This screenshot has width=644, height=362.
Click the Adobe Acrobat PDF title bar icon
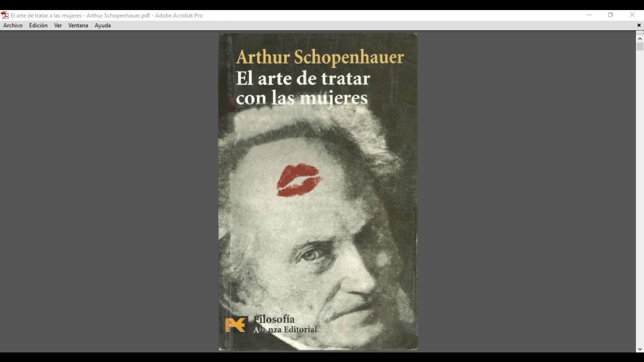click(x=5, y=15)
